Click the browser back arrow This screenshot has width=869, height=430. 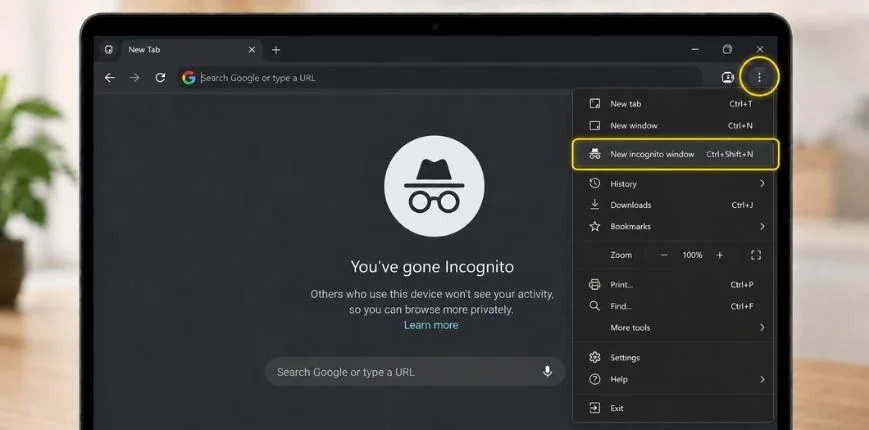110,78
